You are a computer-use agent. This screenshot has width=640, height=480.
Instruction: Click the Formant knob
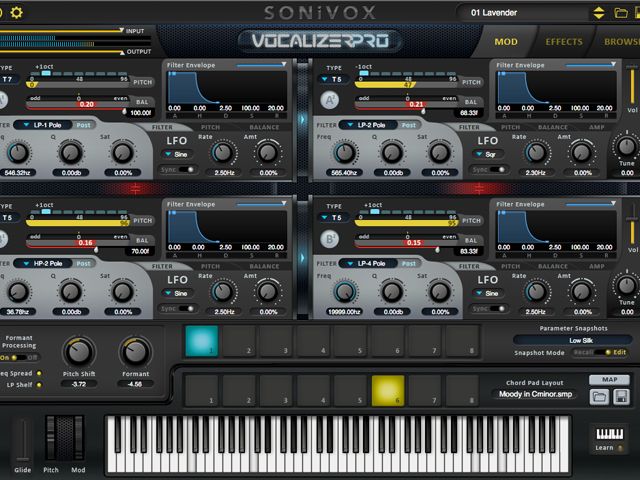[x=136, y=352]
